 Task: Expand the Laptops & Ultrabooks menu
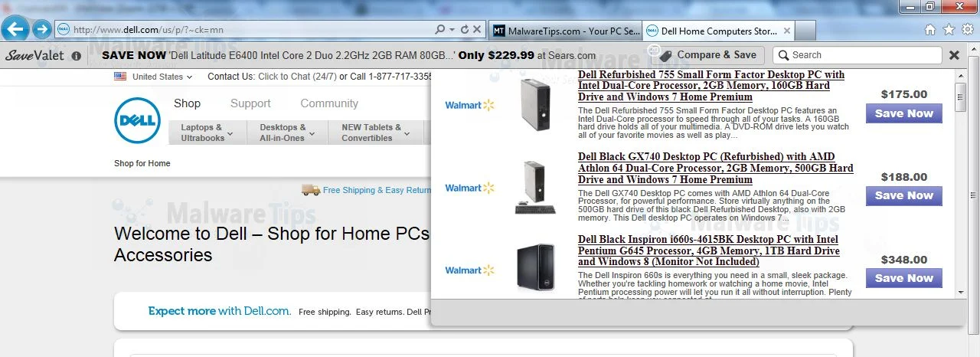tap(207, 133)
